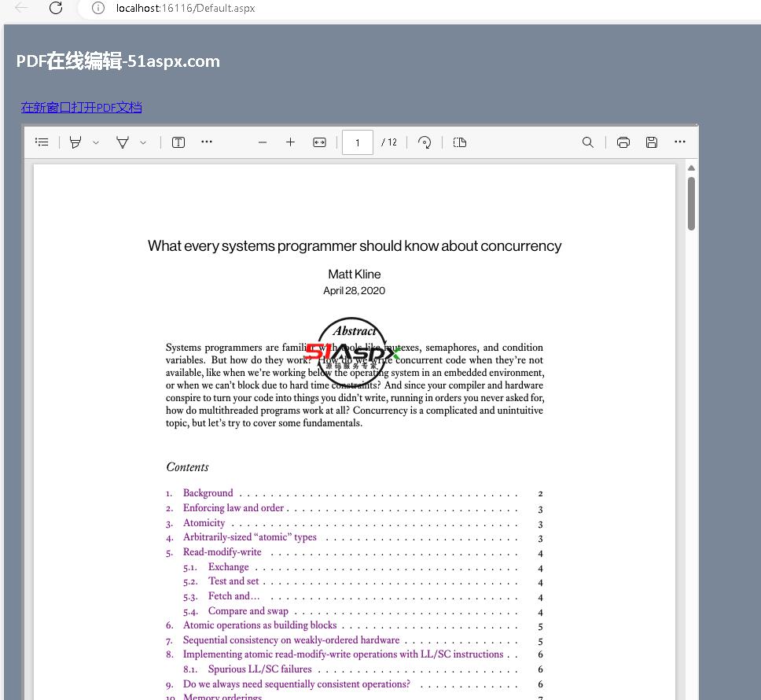Open PDF in new window link
The width and height of the screenshot is (761, 700).
[82, 107]
